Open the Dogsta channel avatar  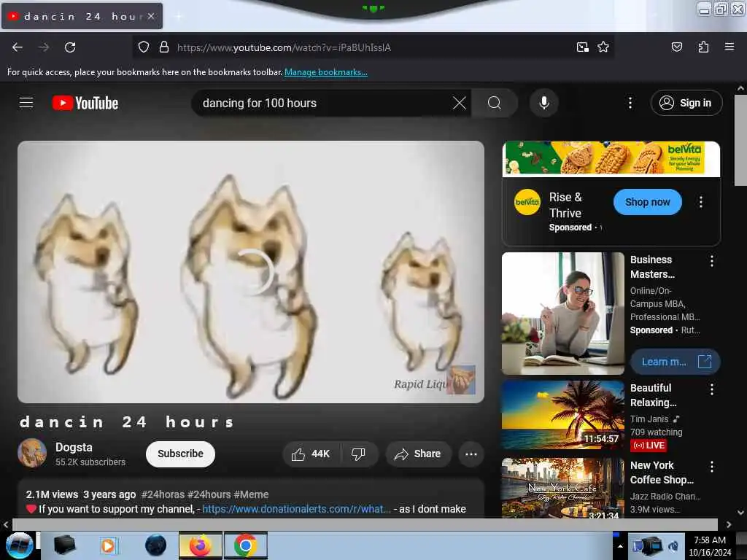click(x=32, y=453)
